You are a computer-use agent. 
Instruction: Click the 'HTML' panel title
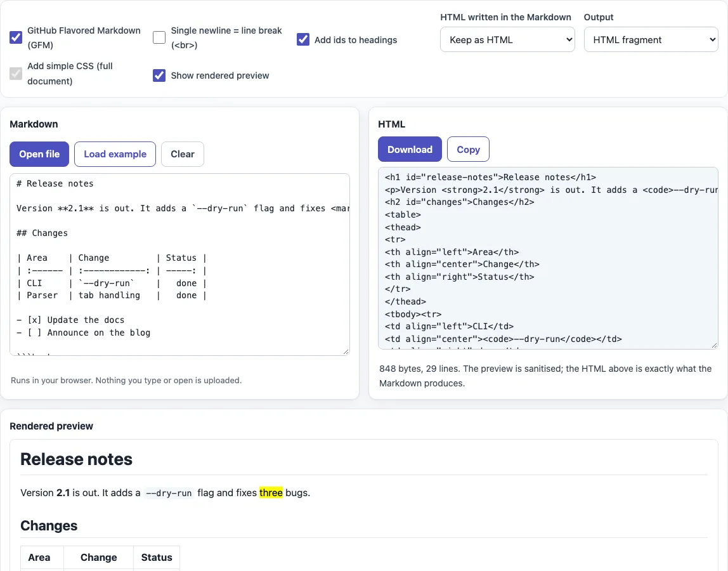tap(391, 124)
